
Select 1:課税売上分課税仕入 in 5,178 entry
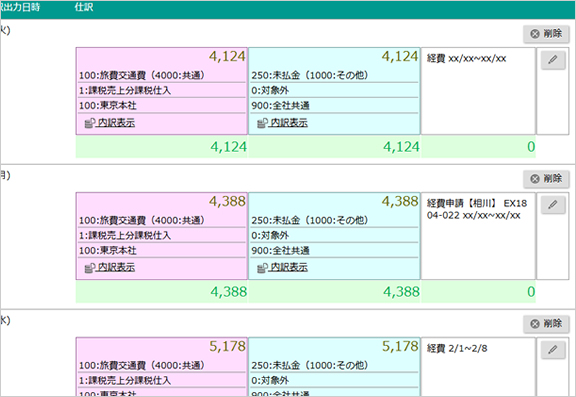point(125,380)
